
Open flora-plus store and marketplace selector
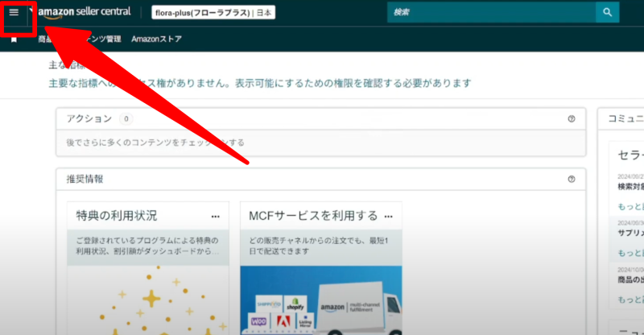pyautogui.click(x=213, y=13)
